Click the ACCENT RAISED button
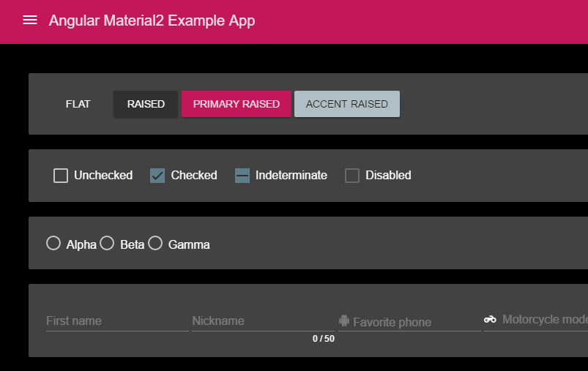This screenshot has width=588, height=371. point(347,104)
